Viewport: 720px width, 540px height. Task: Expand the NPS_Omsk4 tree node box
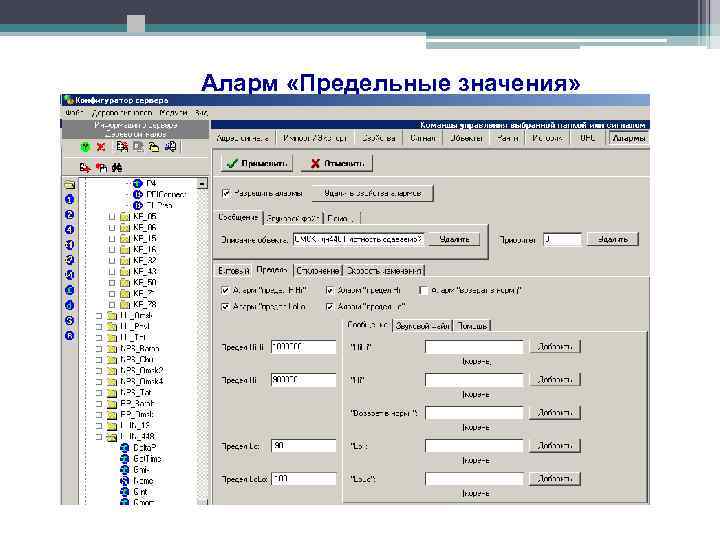99,382
